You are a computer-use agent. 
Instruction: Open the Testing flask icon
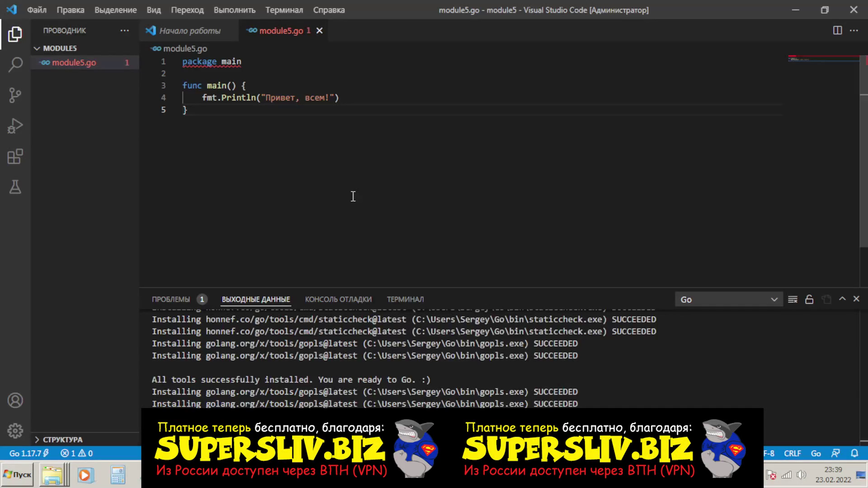point(15,187)
